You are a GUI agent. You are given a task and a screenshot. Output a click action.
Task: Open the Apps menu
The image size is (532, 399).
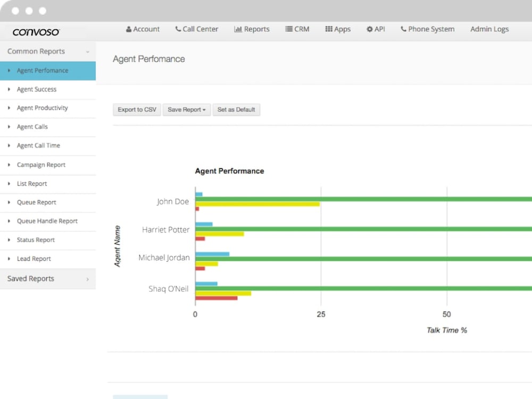click(x=338, y=29)
